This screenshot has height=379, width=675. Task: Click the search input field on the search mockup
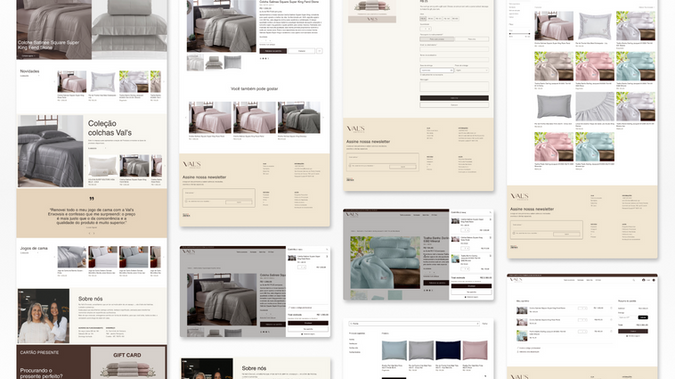414,323
